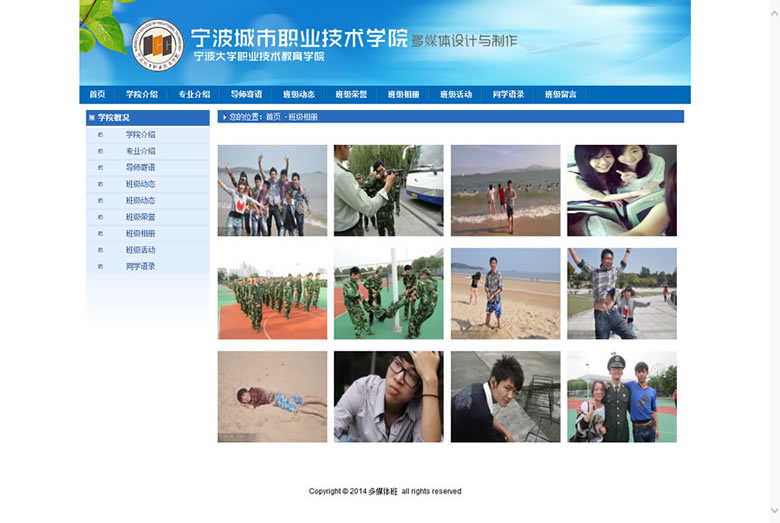The height and width of the screenshot is (523, 780).
Task: Open 专业介绍 in the left sidebar
Action: coord(140,151)
